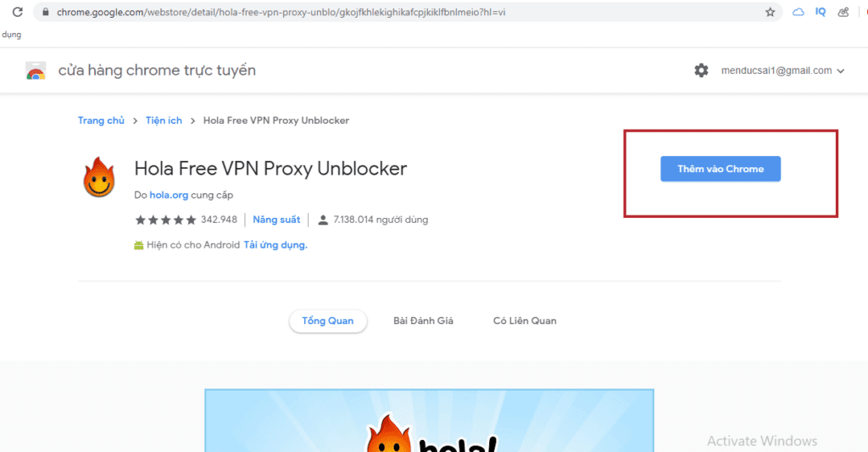This screenshot has height=452, width=868.
Task: Open the cloud extension icon in the toolbar
Action: [798, 12]
